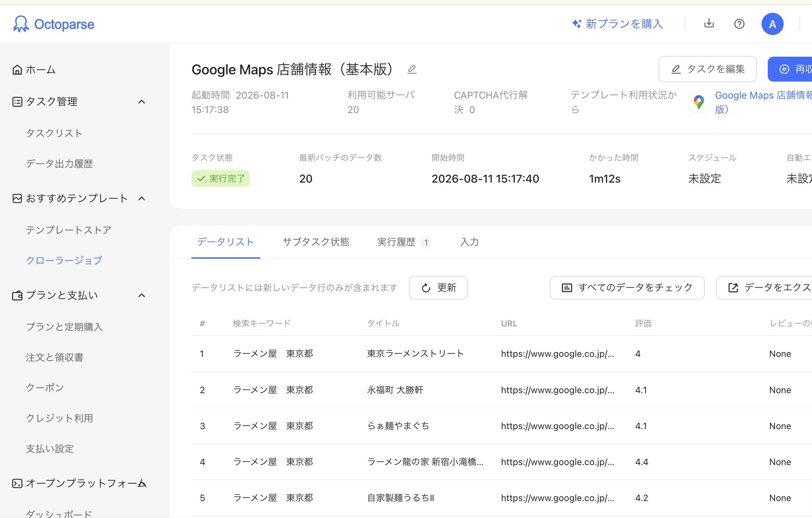The image size is (812, 518).
Task: Open プランと定期購入 in sidebar
Action: (64, 327)
